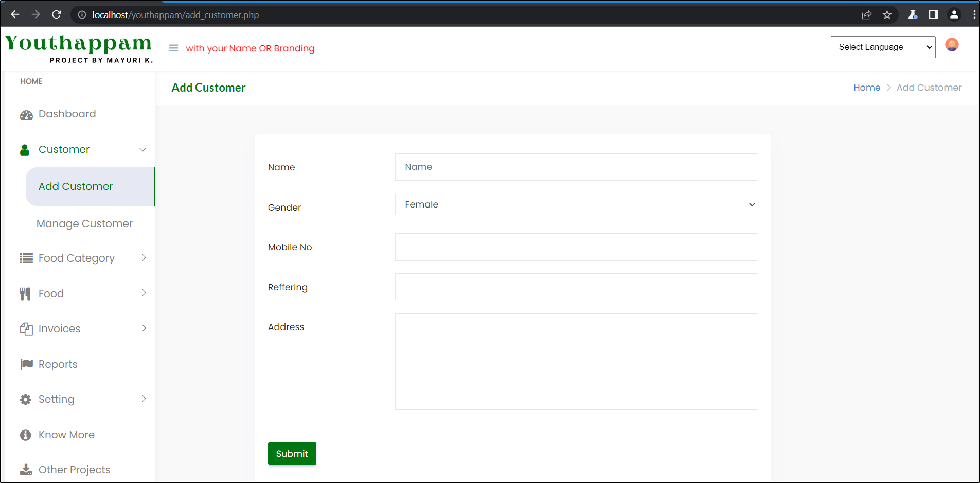980x483 pixels.
Task: Select Manage Customer in the sidebar
Action: point(84,223)
